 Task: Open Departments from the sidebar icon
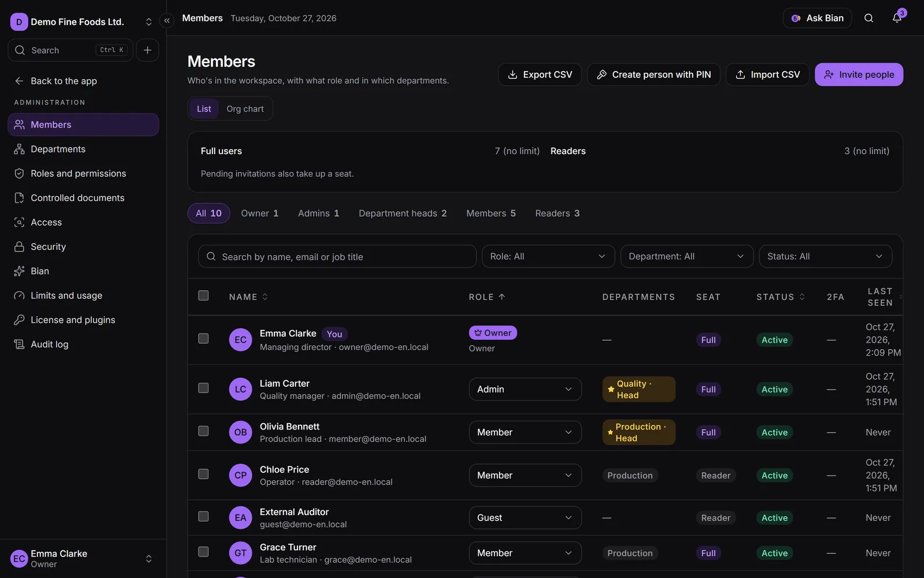coord(19,149)
